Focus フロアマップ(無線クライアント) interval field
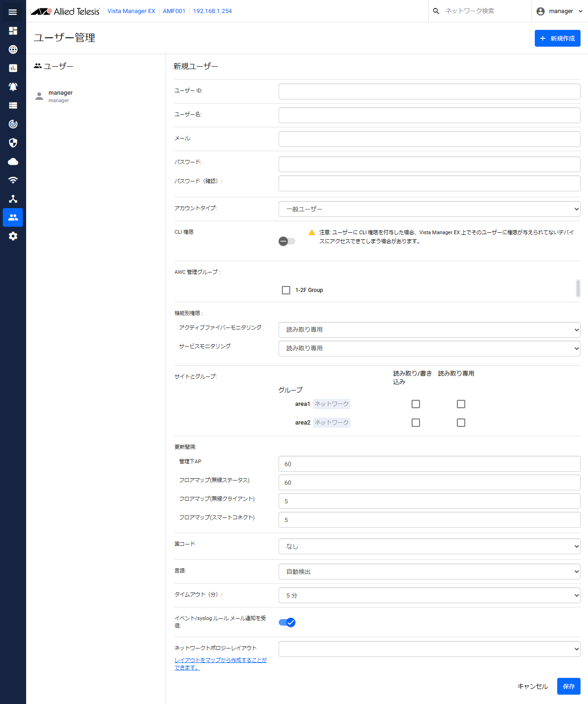The width and height of the screenshot is (588, 704). click(429, 501)
